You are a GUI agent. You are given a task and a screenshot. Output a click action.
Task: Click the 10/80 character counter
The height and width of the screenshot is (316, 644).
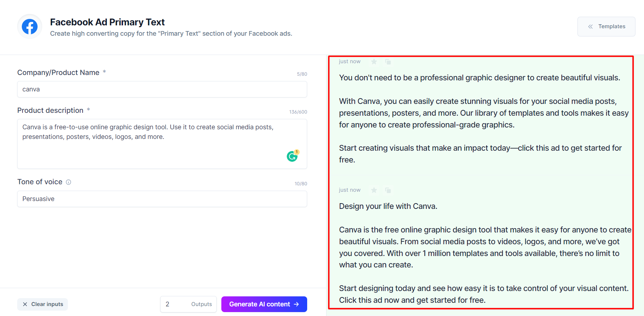tap(301, 184)
